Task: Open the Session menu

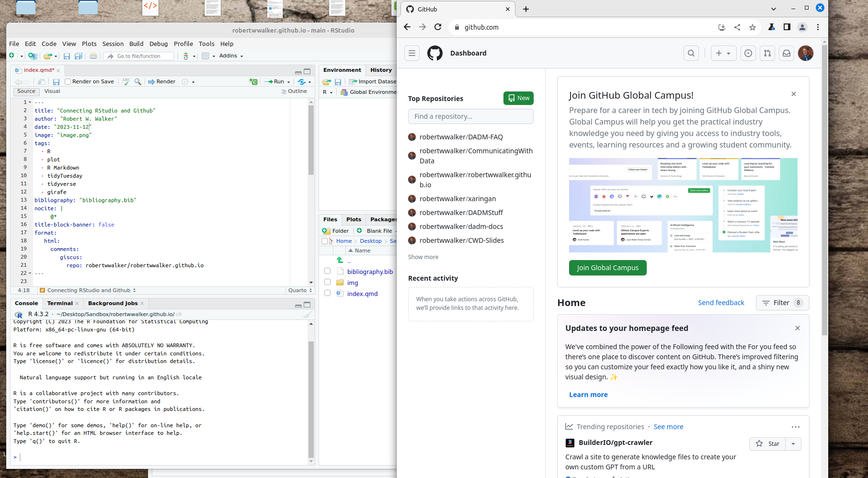Action: pyautogui.click(x=113, y=44)
